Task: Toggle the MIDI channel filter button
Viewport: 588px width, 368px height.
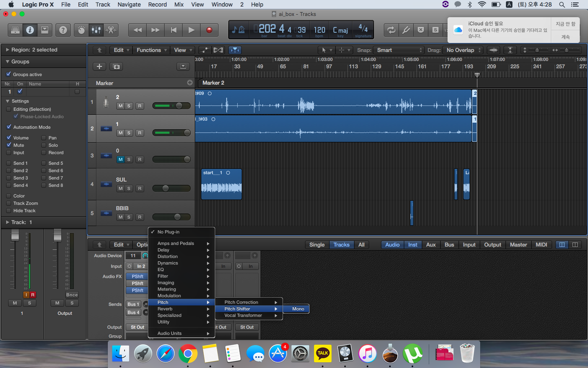Action: point(541,245)
